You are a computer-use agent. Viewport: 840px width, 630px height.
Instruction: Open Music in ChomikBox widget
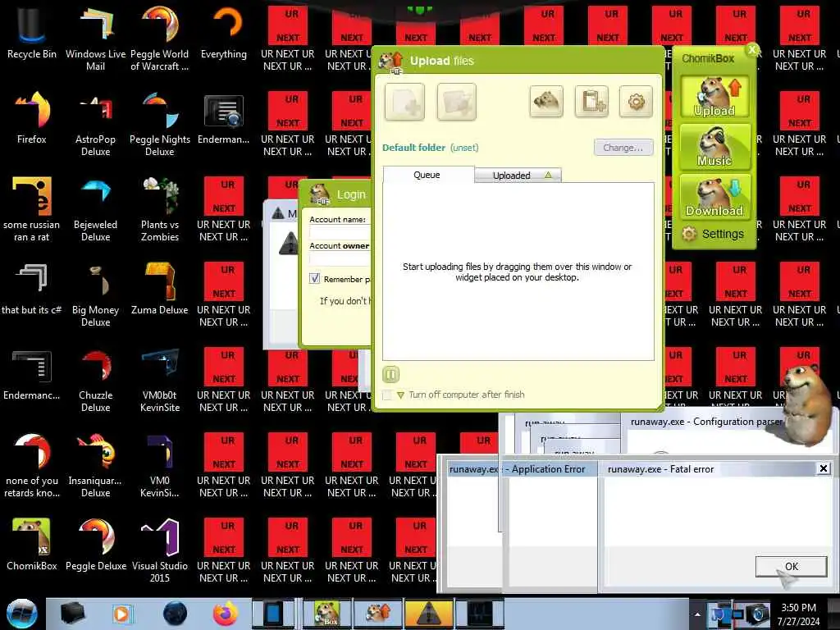pos(714,146)
